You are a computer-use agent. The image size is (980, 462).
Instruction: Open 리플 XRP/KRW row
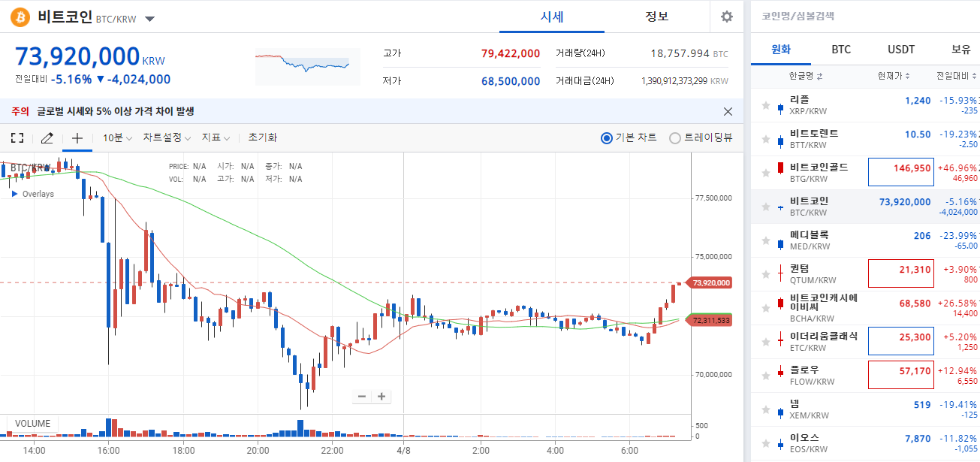pyautogui.click(x=865, y=105)
